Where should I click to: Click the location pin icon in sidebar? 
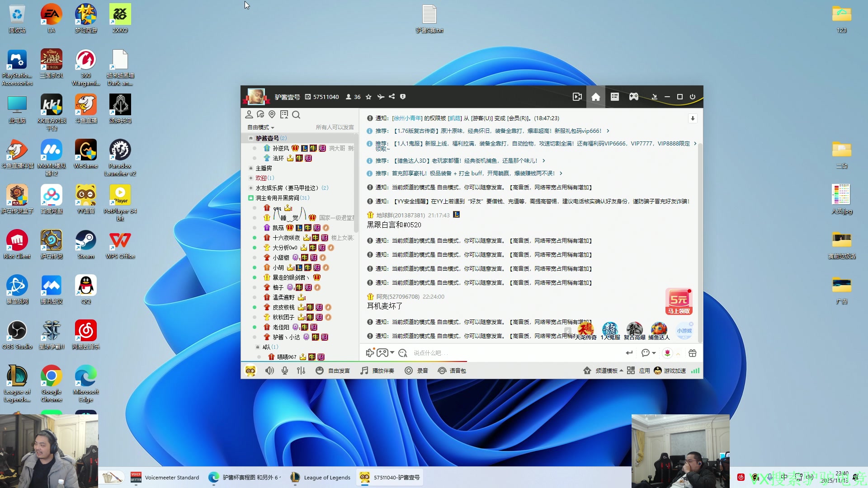(272, 115)
